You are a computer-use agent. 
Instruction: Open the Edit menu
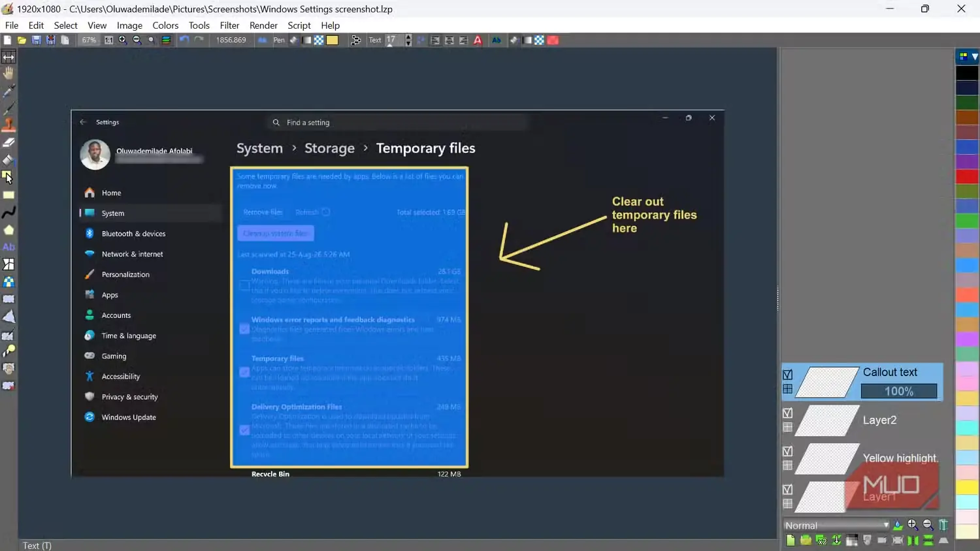click(x=36, y=25)
